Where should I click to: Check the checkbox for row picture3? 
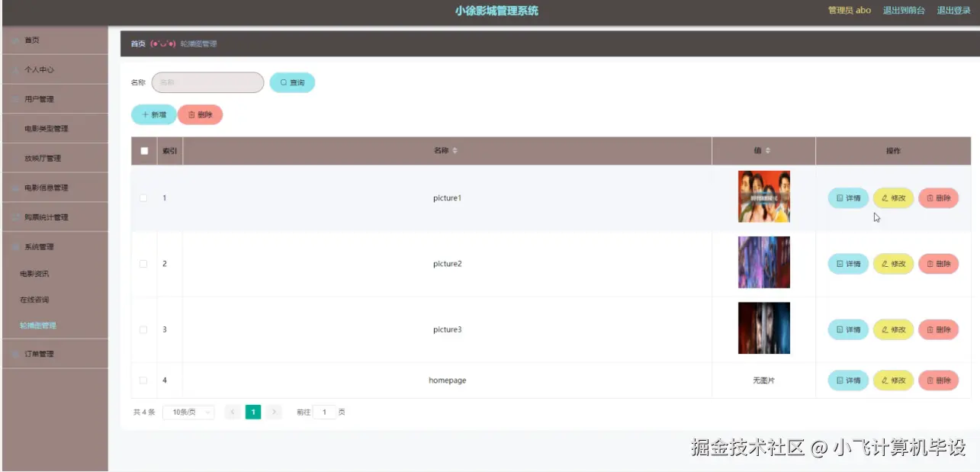143,329
